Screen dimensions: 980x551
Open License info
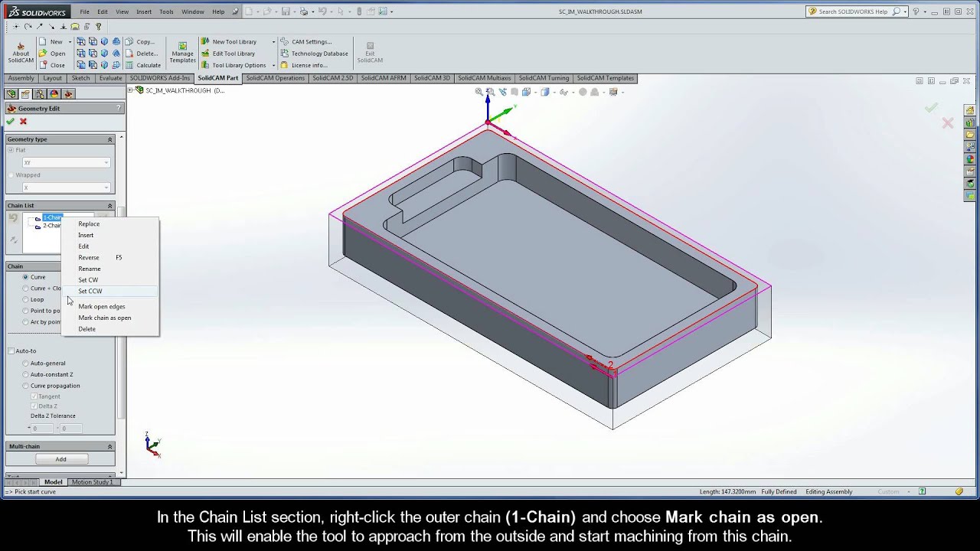point(303,65)
